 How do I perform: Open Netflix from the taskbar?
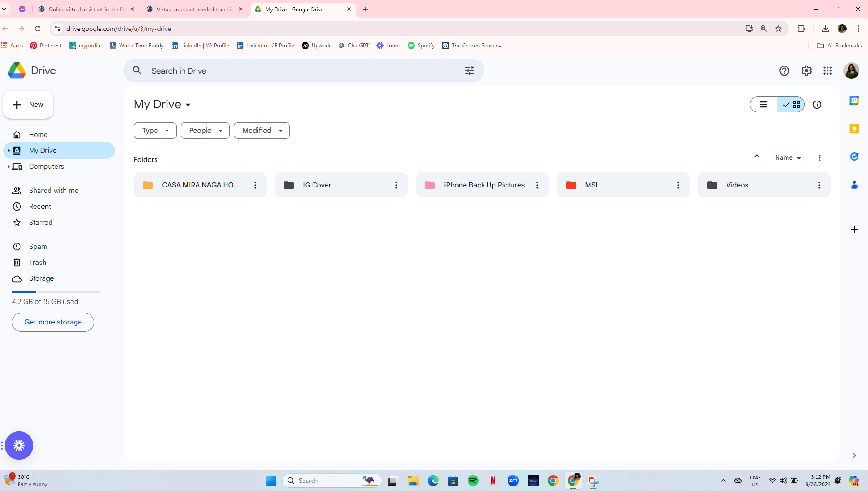pyautogui.click(x=493, y=481)
